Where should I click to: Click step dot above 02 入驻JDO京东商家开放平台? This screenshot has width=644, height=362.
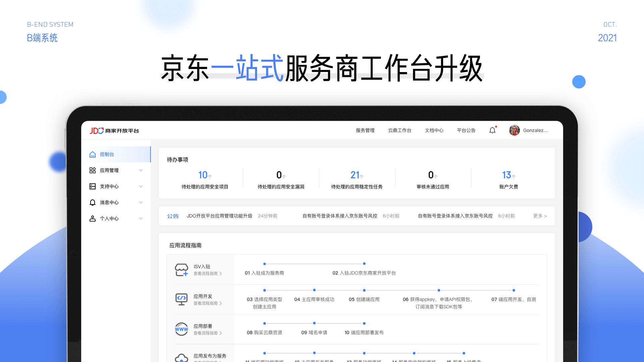tap(364, 264)
